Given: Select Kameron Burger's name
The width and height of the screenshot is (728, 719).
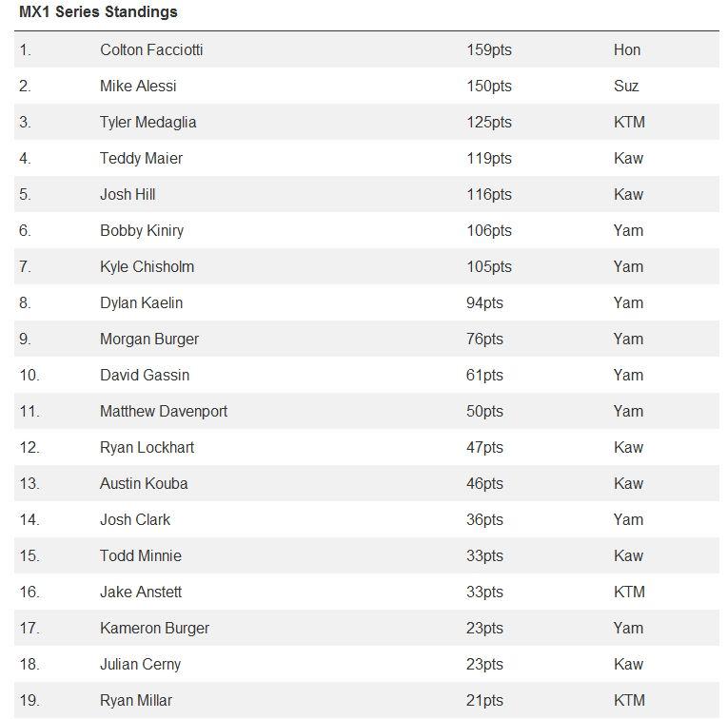Looking at the screenshot, I should 154,628.
